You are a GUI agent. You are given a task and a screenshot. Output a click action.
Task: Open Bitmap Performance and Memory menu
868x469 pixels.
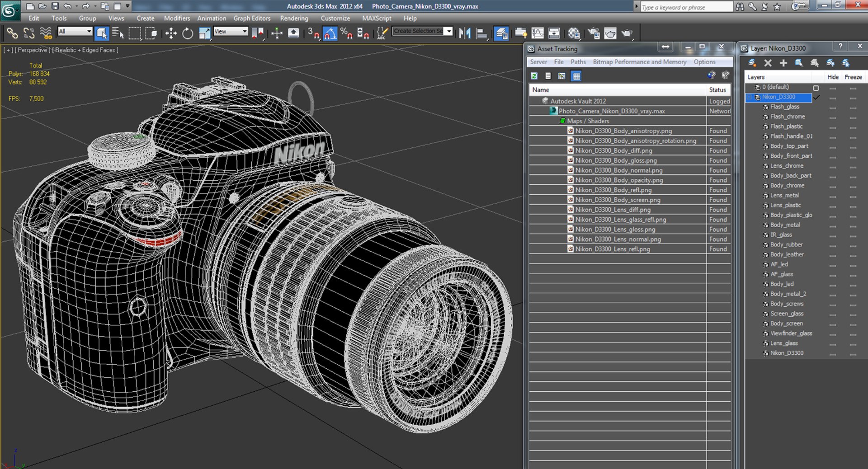639,62
